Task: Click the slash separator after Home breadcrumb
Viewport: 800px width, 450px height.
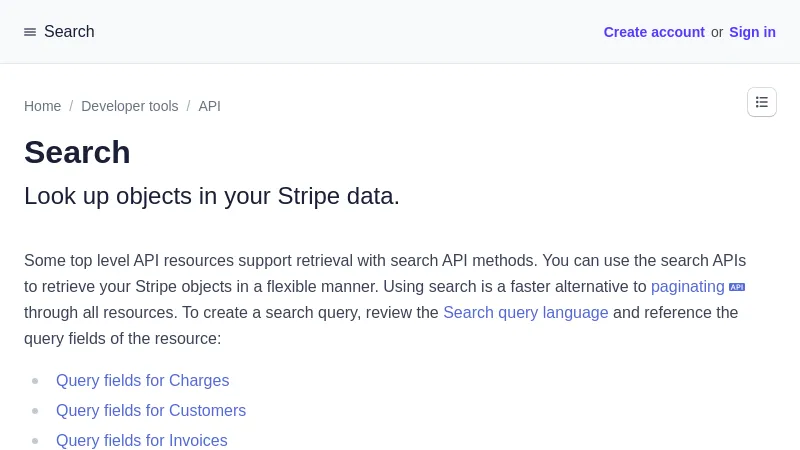Action: point(71,106)
